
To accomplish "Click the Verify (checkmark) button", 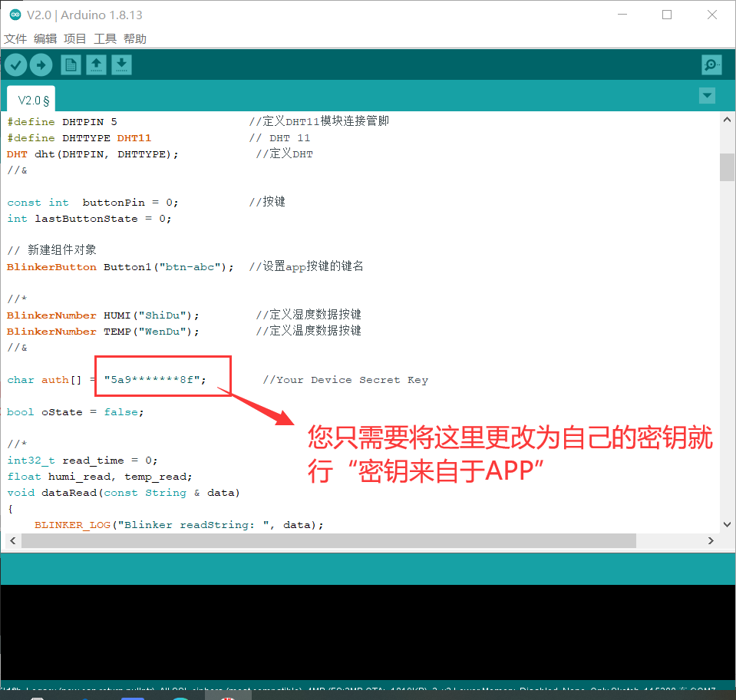I will [16, 64].
